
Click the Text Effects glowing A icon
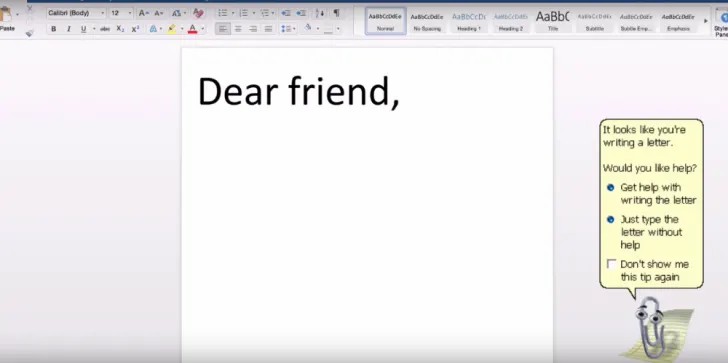[153, 29]
